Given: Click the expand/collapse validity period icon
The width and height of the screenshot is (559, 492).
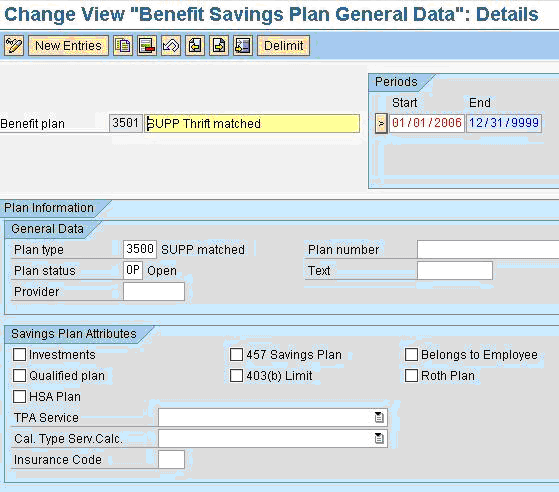Looking at the screenshot, I should point(243,46).
